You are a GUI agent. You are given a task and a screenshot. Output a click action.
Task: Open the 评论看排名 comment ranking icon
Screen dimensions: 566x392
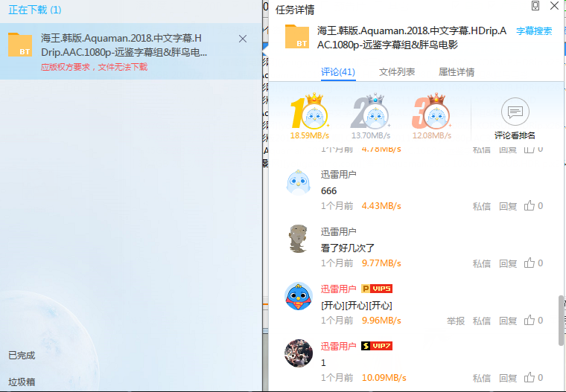(x=515, y=112)
